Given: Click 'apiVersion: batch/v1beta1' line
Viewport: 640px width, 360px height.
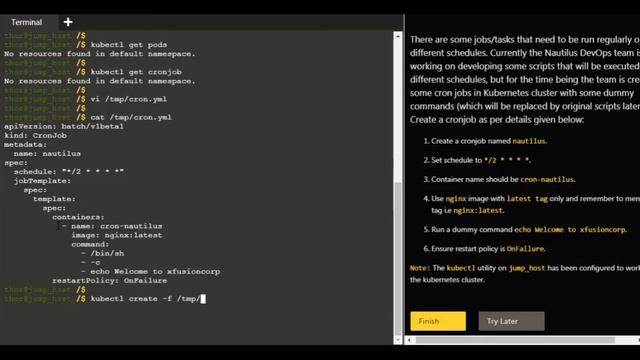Looking at the screenshot, I should [x=64, y=127].
